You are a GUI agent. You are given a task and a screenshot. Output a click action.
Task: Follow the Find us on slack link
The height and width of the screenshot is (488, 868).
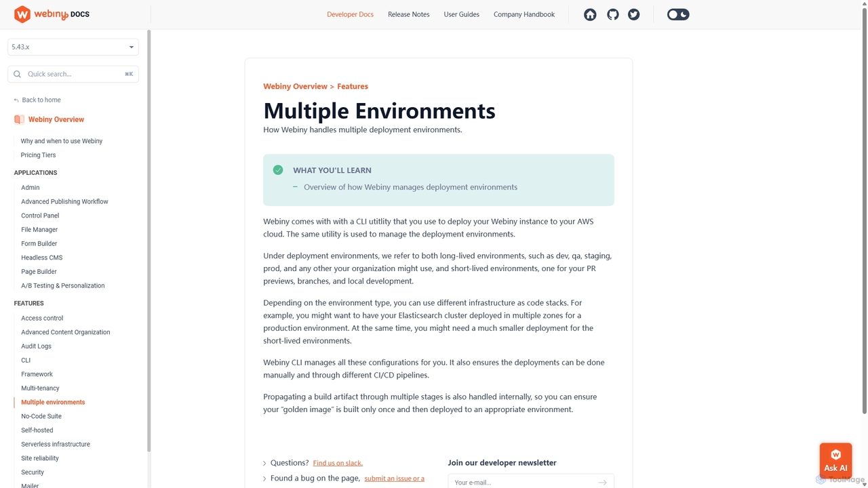click(338, 463)
